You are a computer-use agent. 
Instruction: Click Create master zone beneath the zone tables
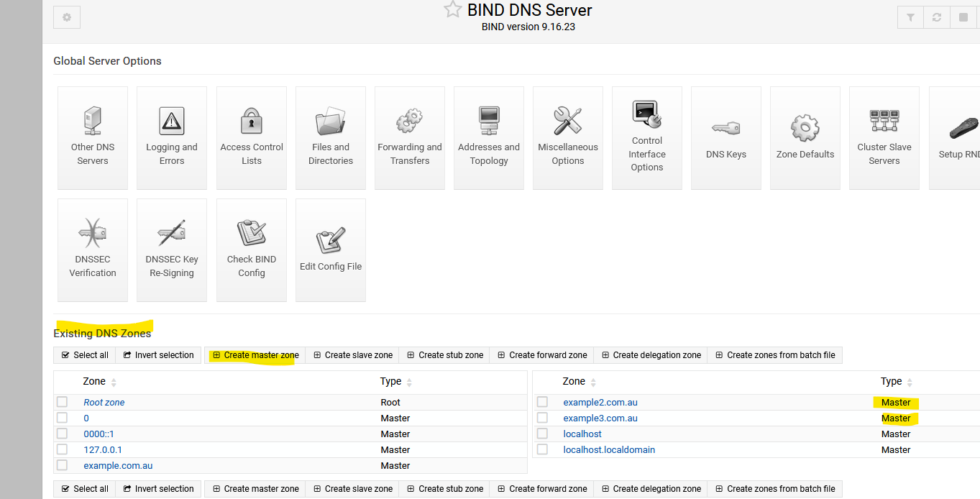(x=255, y=489)
